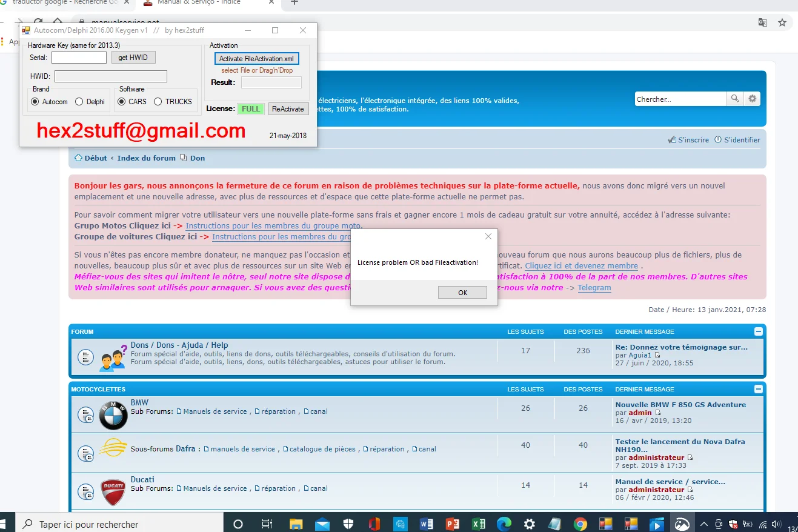Click the Ducati row forum status icon
Viewport: 798px width, 532px height.
(85, 492)
